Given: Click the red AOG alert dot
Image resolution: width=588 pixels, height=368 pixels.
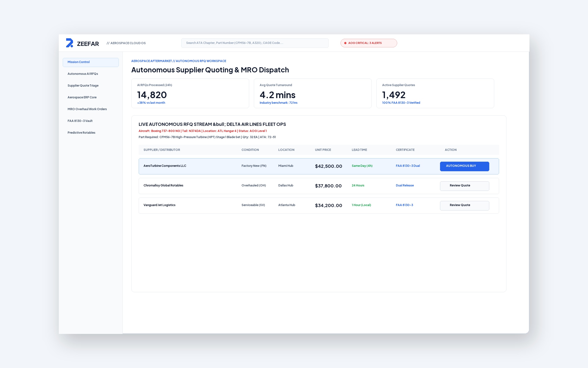Looking at the screenshot, I should [x=345, y=43].
